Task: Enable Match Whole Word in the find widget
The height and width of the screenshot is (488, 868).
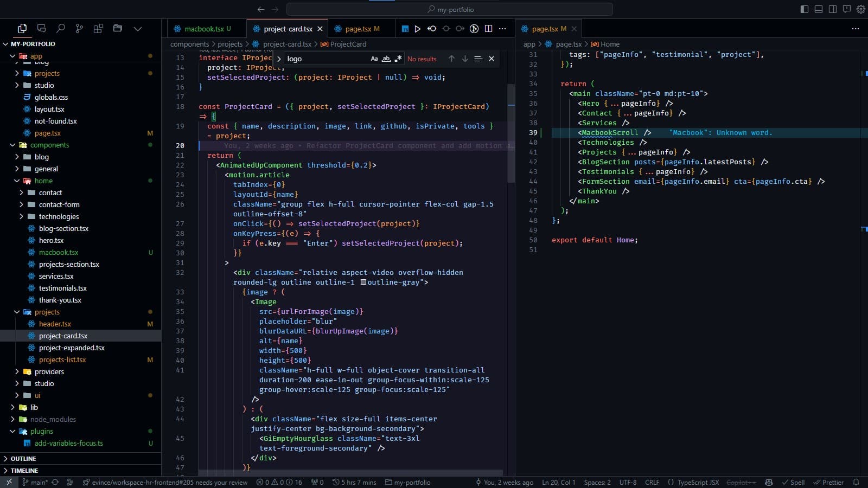Action: [x=386, y=59]
